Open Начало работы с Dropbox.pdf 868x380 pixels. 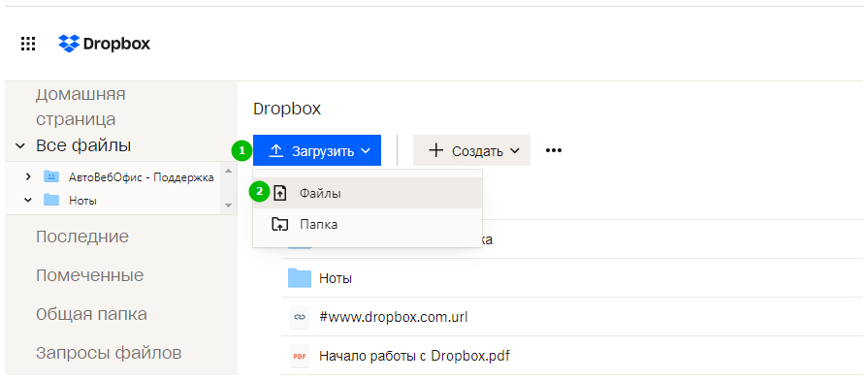pos(414,356)
